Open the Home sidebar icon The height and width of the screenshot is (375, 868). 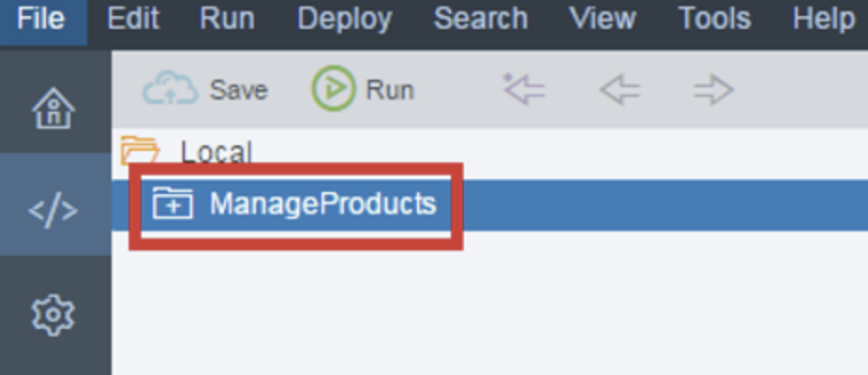[53, 108]
